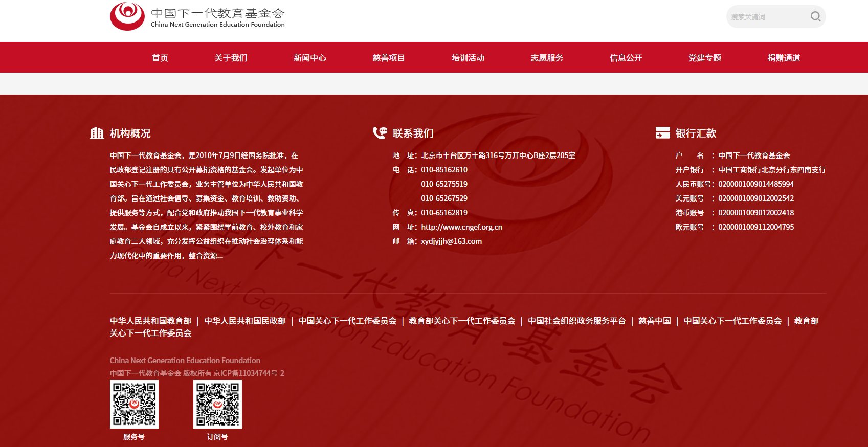This screenshot has height=447, width=868.
Task: Click the foundation logo in the header
Action: point(197,17)
